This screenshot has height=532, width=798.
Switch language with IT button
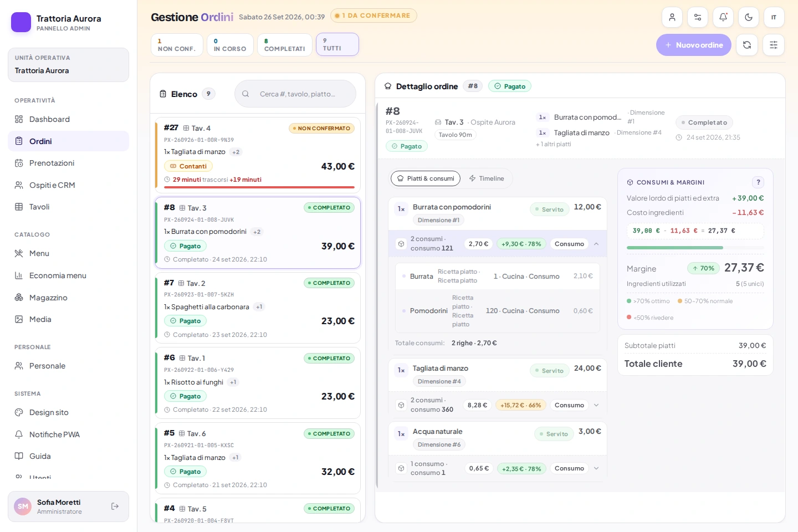[x=774, y=17]
